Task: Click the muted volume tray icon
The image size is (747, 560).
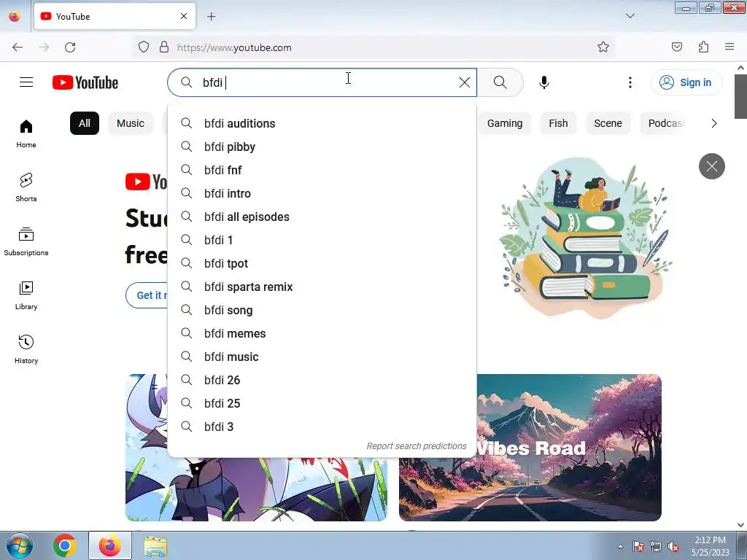Action: (x=673, y=546)
